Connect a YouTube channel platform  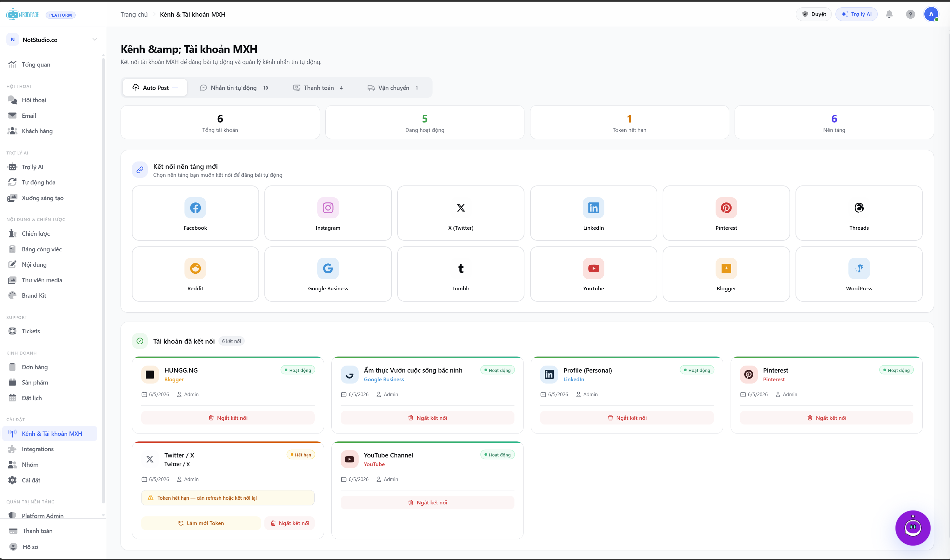tap(593, 274)
